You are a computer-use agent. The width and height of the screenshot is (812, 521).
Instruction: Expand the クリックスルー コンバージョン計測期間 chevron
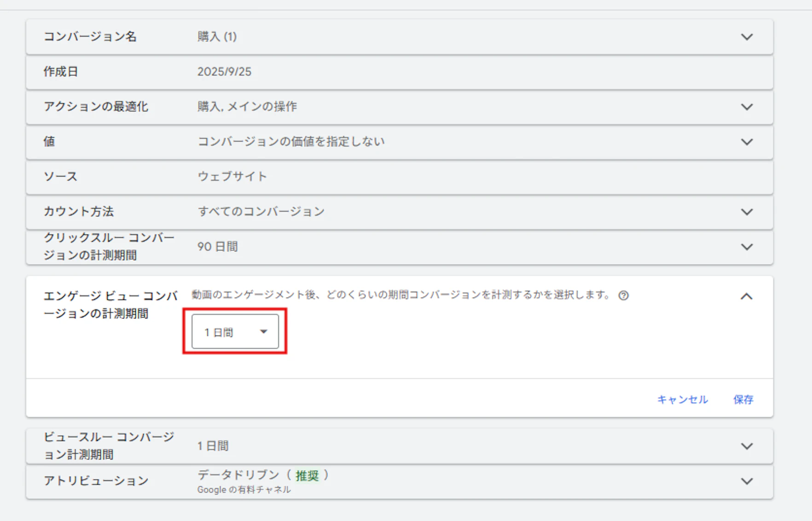[x=747, y=247]
